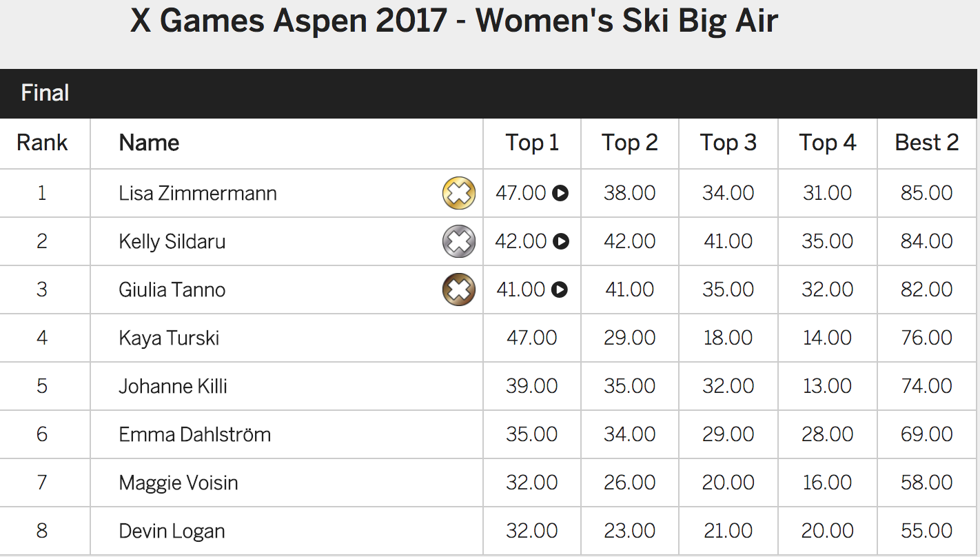Click the Rank column header

pyautogui.click(x=42, y=143)
